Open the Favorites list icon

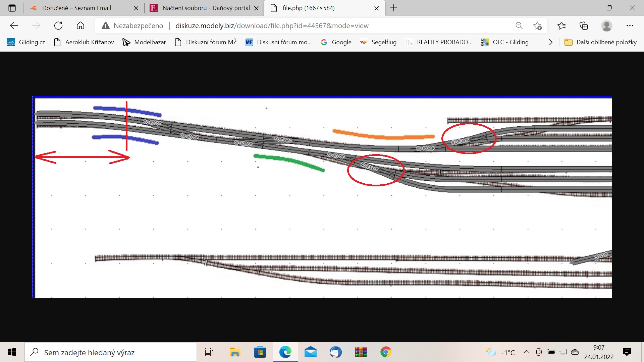tap(561, 26)
